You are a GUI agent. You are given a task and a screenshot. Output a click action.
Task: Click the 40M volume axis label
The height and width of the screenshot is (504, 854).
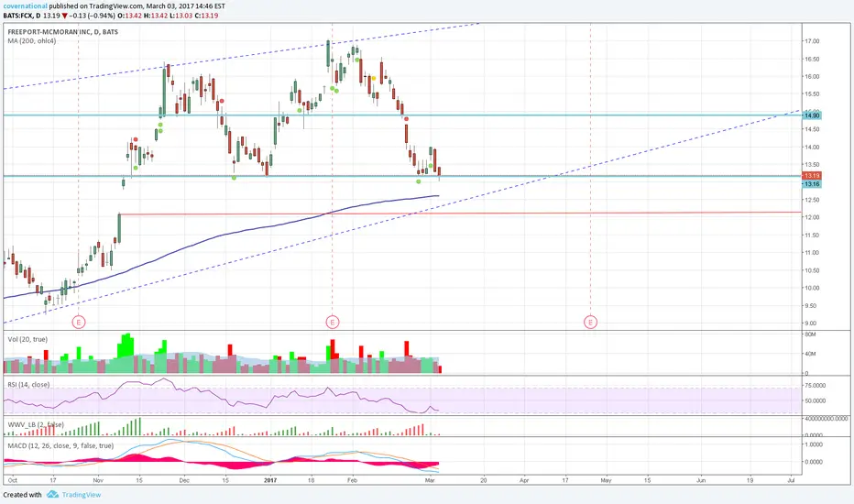click(810, 354)
